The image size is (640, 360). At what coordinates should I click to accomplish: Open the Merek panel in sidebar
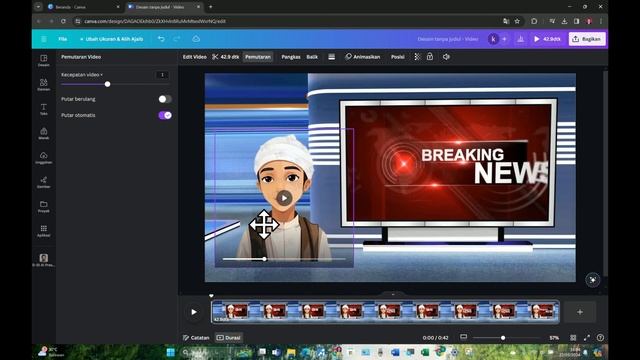(44, 133)
